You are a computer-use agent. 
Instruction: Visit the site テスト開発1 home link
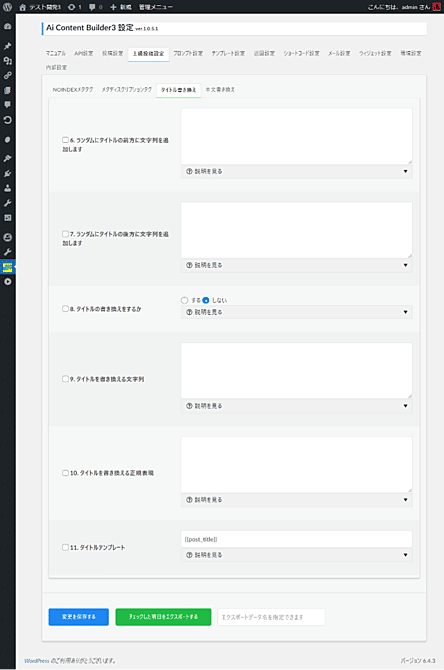click(x=40, y=7)
